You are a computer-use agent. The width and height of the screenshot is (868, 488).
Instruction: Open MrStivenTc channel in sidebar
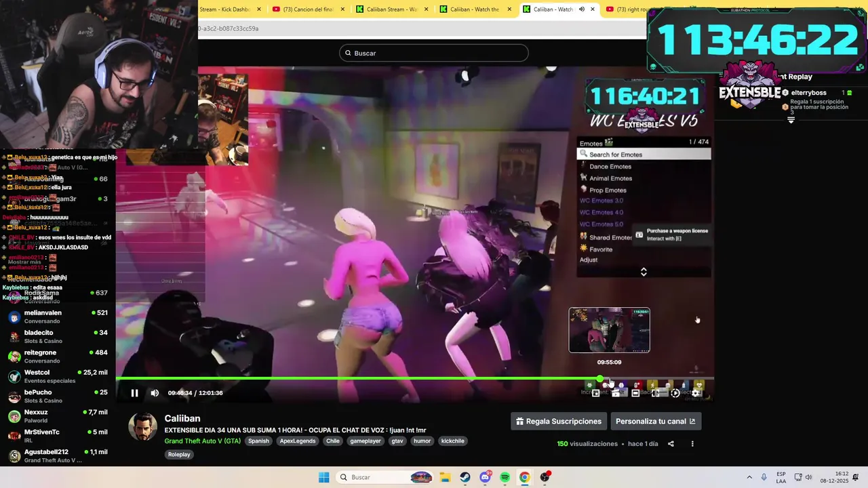58,436
